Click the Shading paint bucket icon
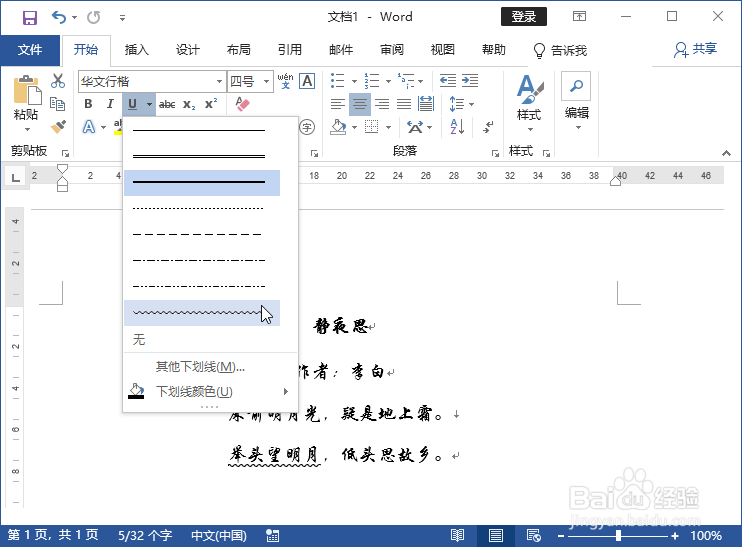 tap(338, 127)
